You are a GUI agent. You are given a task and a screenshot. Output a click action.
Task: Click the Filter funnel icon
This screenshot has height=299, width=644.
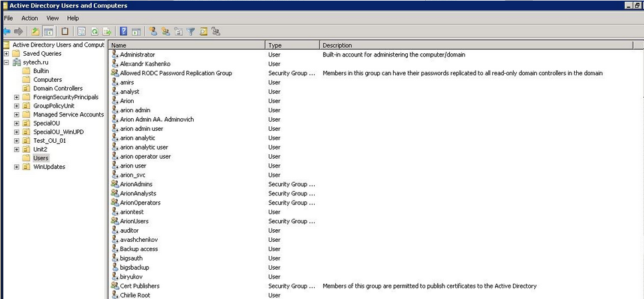pos(191,31)
